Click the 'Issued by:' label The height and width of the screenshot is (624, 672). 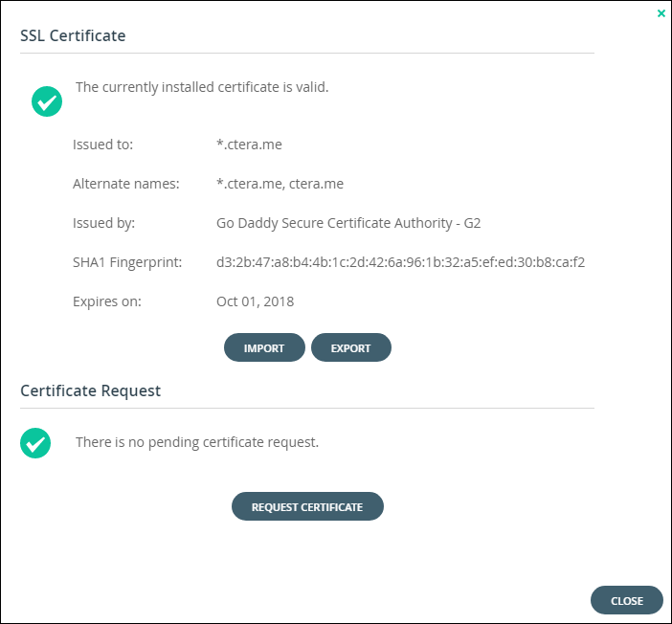coord(103,223)
